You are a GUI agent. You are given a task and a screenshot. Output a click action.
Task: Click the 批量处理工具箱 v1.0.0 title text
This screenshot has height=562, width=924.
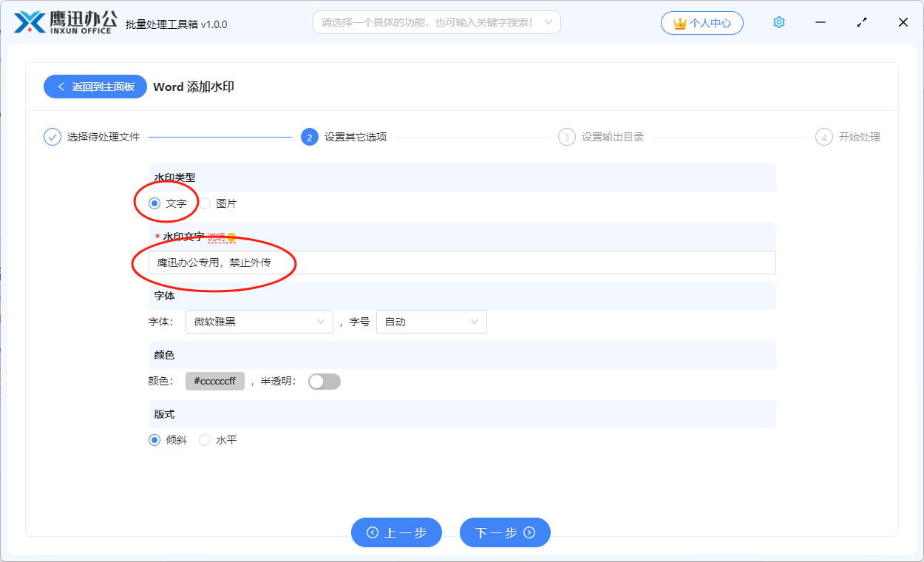(x=177, y=24)
